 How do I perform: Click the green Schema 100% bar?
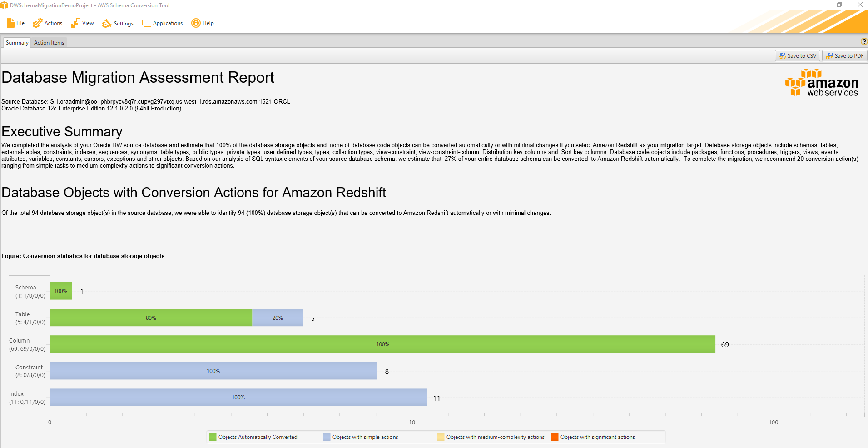61,291
